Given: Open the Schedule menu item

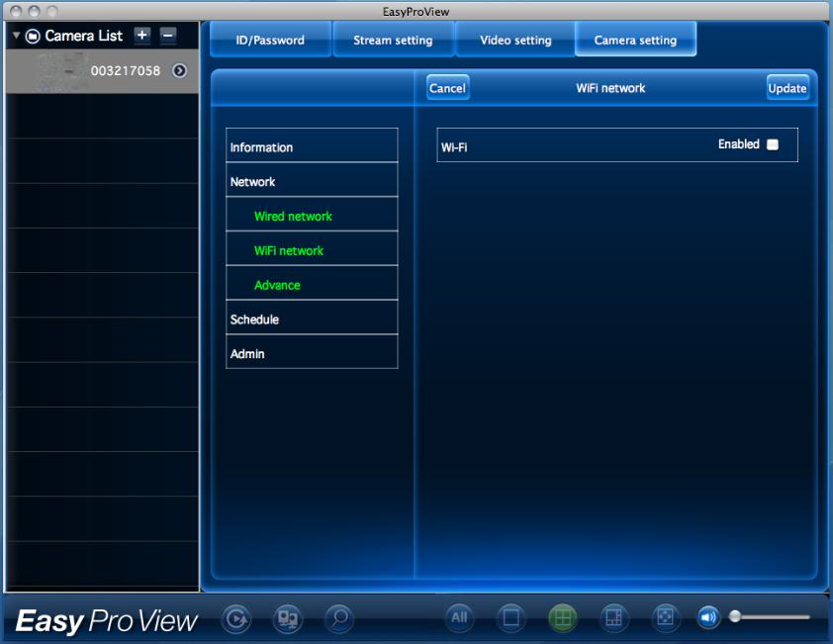Looking at the screenshot, I should (312, 319).
